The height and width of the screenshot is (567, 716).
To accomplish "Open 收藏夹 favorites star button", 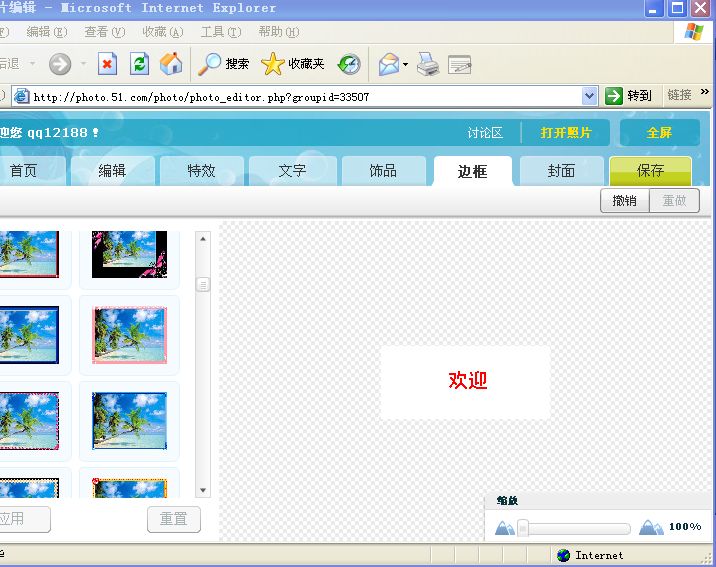I will click(293, 63).
